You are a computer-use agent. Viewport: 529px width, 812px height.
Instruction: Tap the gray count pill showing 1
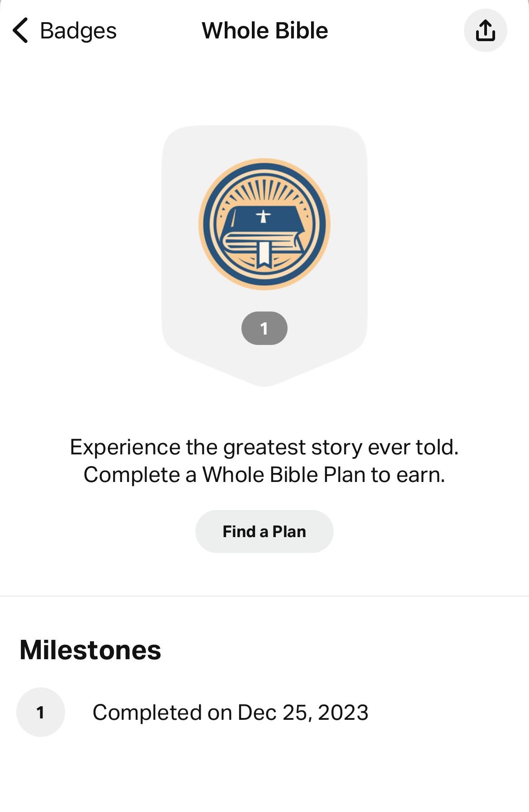(264, 328)
